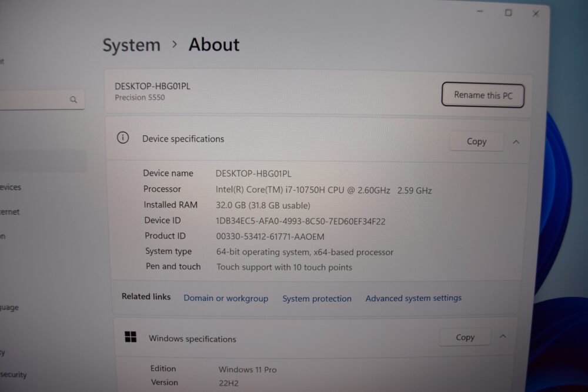This screenshot has height=392, width=588.
Task: Click the Product ID label
Action: tap(165, 236)
